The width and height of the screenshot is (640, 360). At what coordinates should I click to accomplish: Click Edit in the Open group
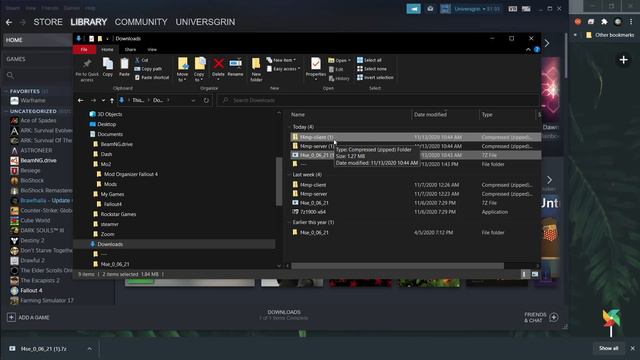(x=336, y=69)
